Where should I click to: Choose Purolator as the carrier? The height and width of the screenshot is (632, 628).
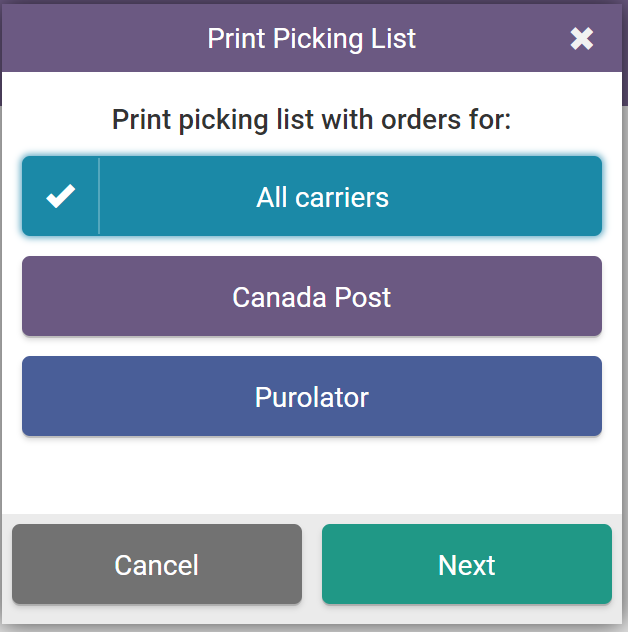(x=312, y=397)
